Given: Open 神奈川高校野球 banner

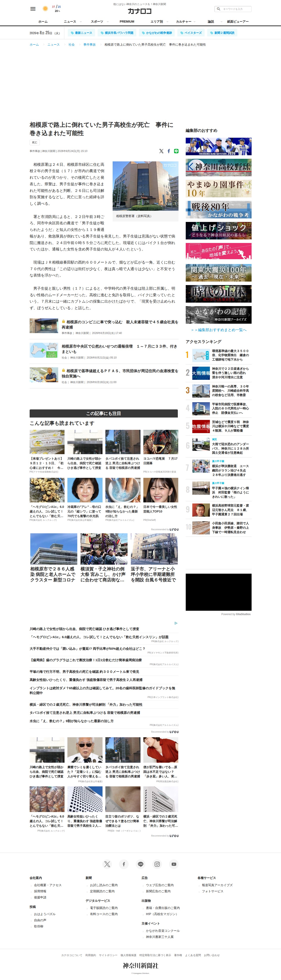Looking at the screenshot, I should (x=219, y=167).
